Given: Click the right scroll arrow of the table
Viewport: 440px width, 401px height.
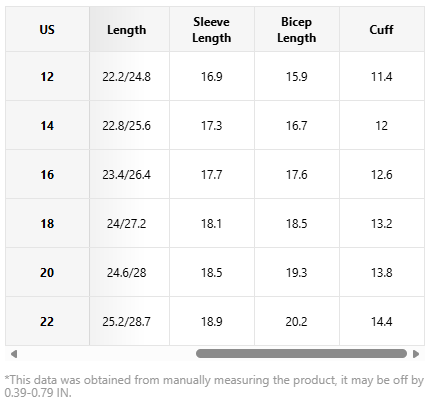Looking at the screenshot, I should pyautogui.click(x=416, y=354).
